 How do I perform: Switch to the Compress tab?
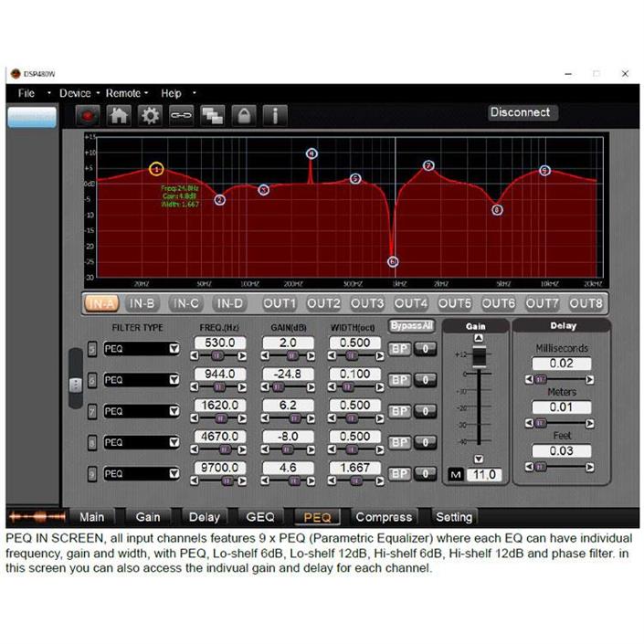pyautogui.click(x=384, y=517)
